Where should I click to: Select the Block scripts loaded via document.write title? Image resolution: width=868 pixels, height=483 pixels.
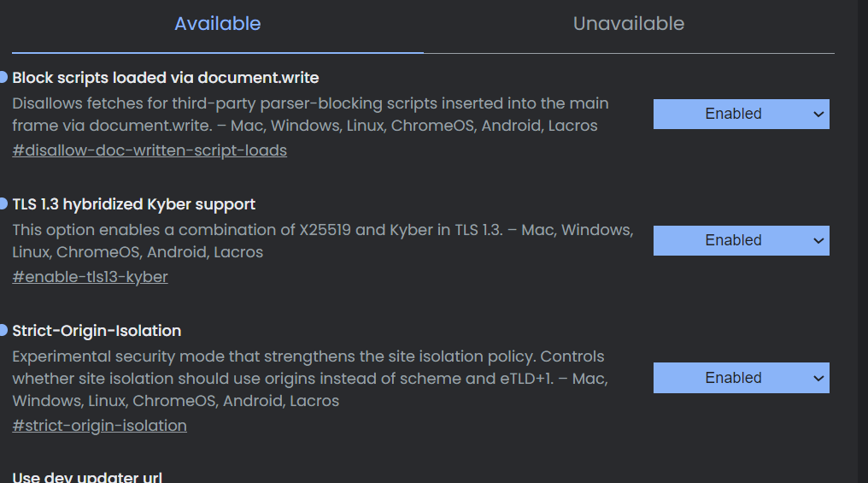click(166, 78)
